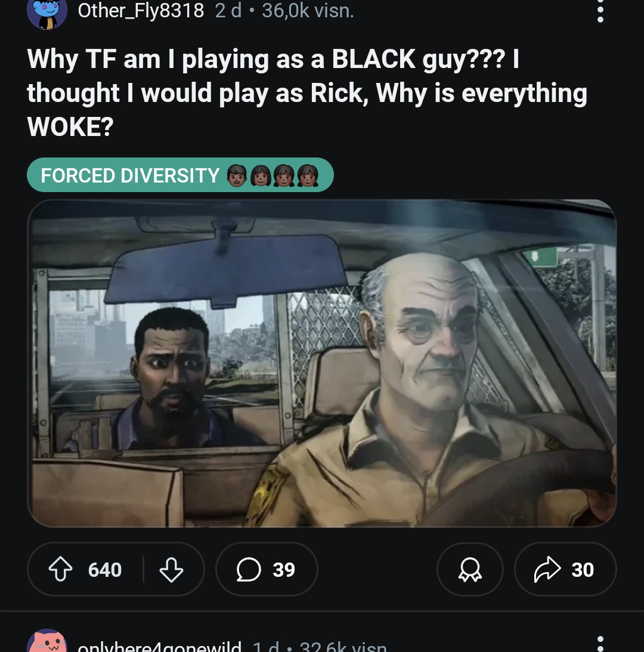Downvote the Other_Fly8318 post
The width and height of the screenshot is (644, 652).
[x=171, y=569]
